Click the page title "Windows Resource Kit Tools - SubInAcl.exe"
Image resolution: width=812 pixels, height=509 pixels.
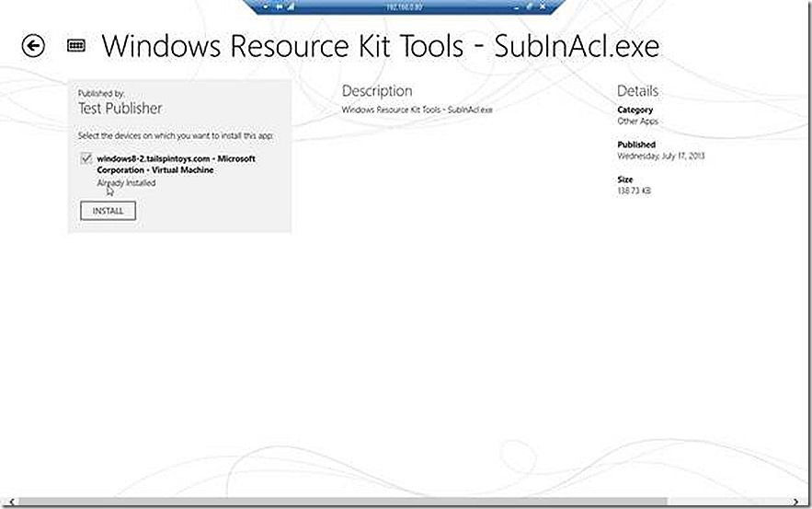point(381,46)
